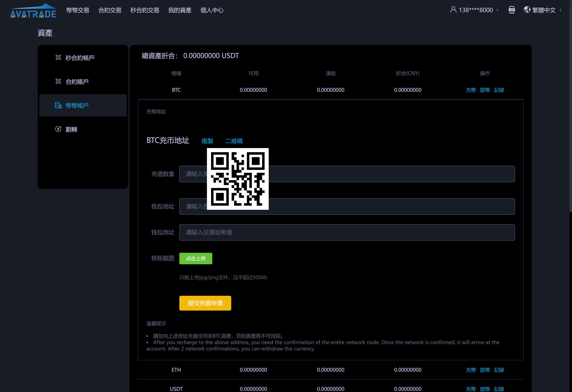572x392 pixels.
Task: Click the 總資產折合 0.00000000 USDT value
Action: coord(211,56)
